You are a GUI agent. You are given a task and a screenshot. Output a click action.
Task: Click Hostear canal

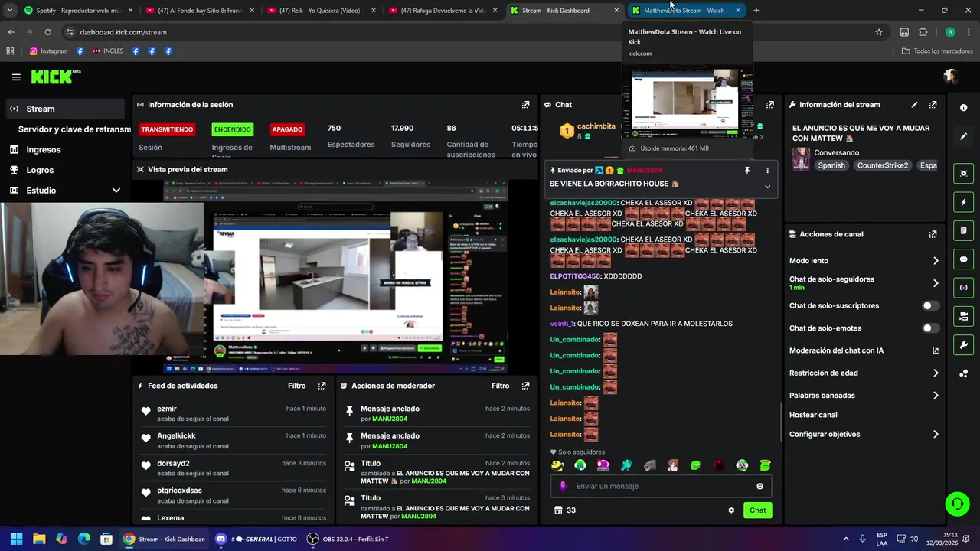(x=813, y=415)
